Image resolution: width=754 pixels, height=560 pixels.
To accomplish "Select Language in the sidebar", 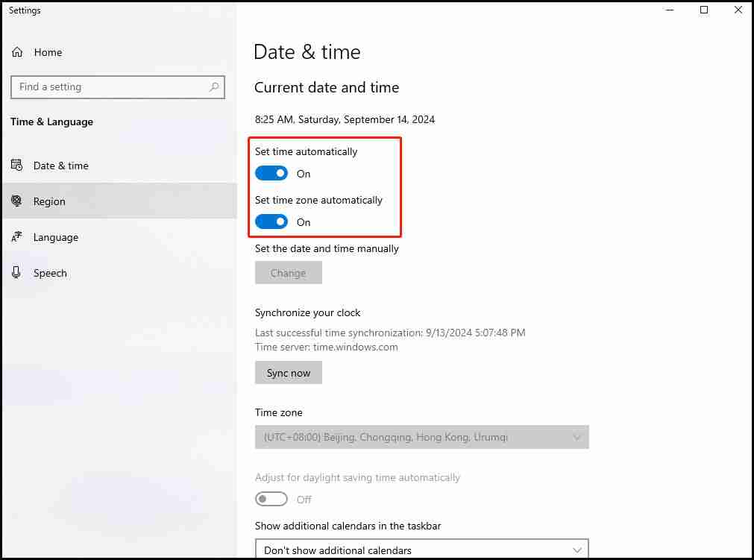I will (x=119, y=237).
